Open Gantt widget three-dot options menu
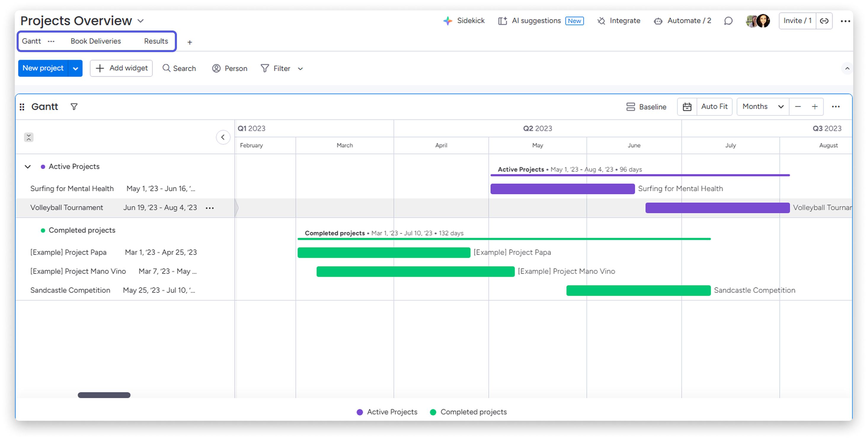The width and height of the screenshot is (868, 440). point(836,107)
